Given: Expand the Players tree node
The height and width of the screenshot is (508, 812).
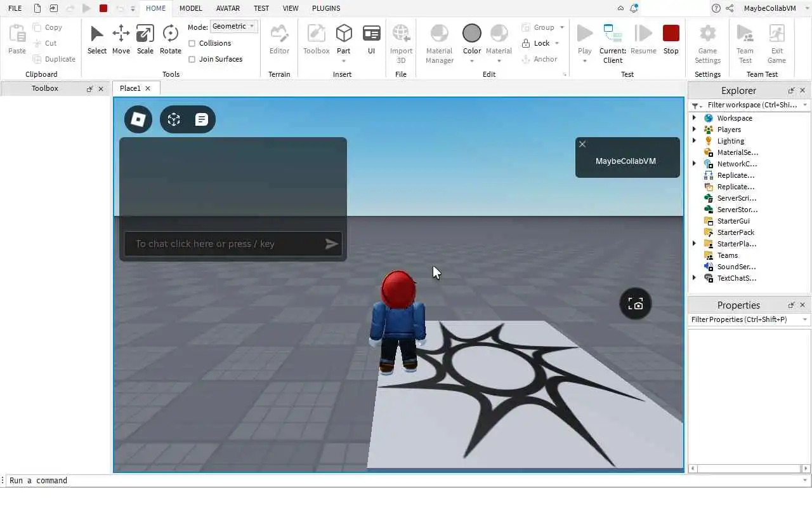Looking at the screenshot, I should [694, 130].
